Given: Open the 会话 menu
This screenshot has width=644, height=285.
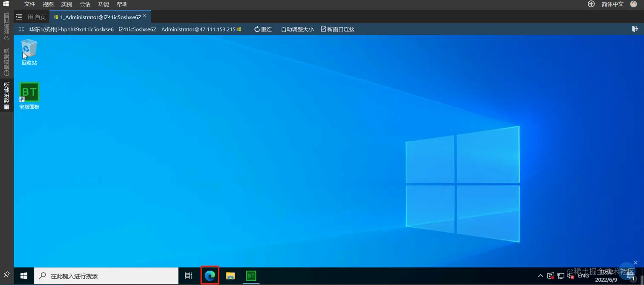Looking at the screenshot, I should 85,4.
